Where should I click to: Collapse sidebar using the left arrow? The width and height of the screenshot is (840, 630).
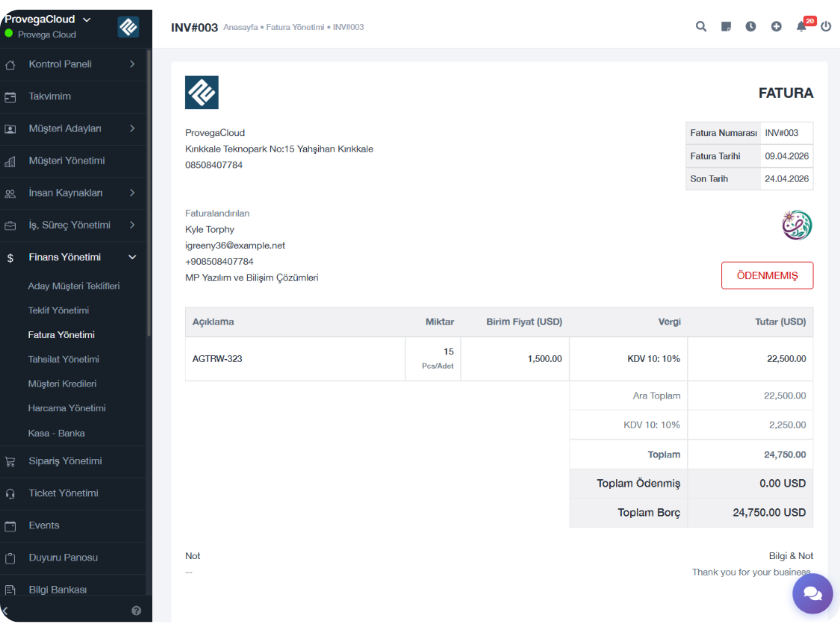(6, 611)
